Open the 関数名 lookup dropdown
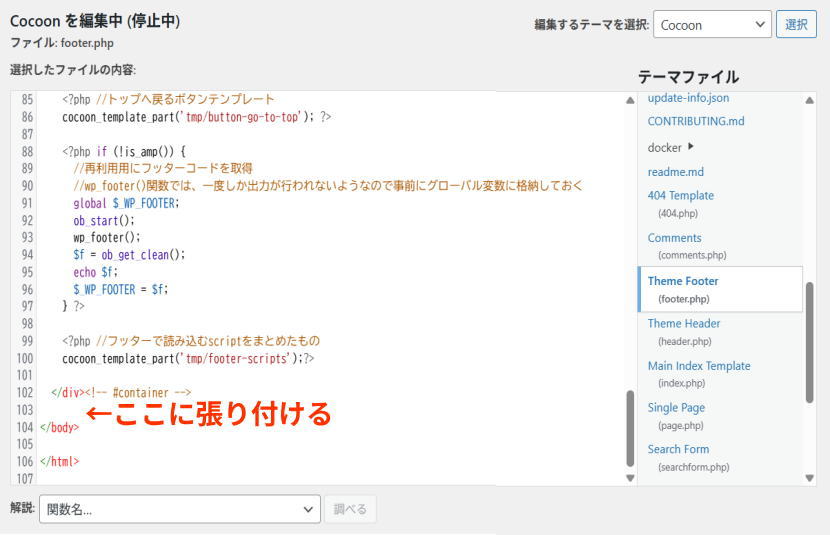The height and width of the screenshot is (535, 830). [x=179, y=509]
